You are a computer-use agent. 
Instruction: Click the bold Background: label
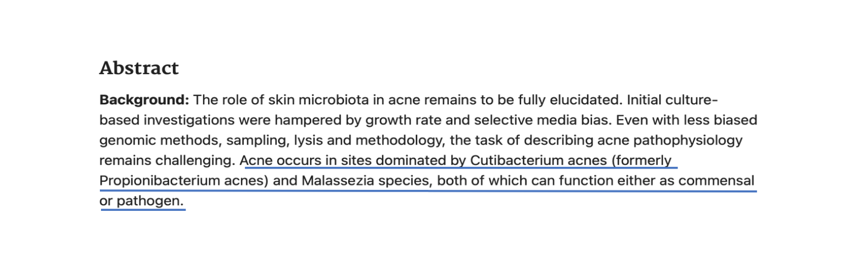point(144,100)
